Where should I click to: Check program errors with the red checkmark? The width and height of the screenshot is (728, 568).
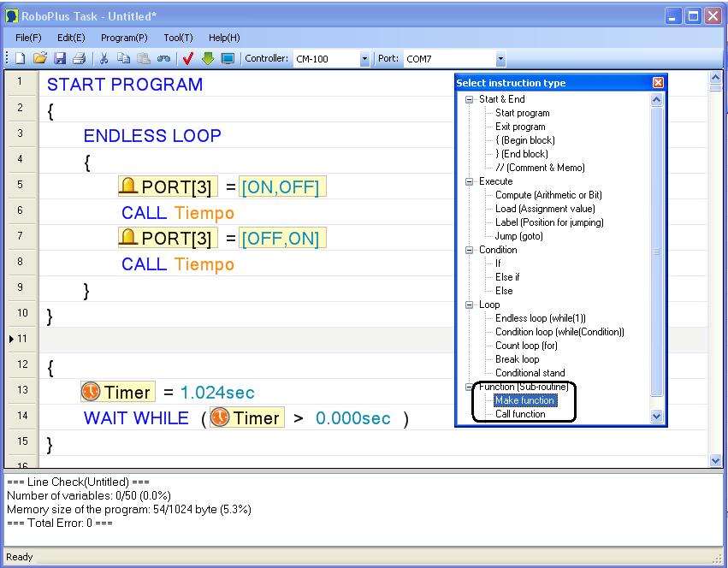(187, 58)
